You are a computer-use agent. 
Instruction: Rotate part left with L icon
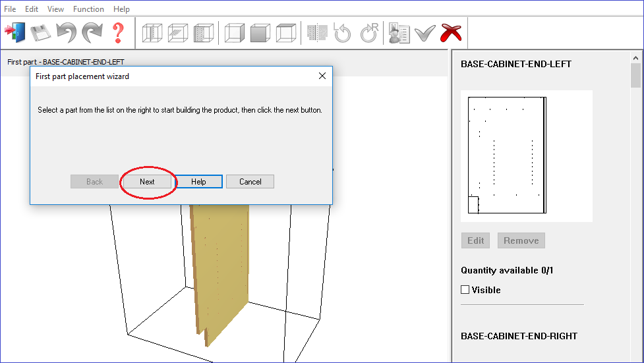pos(343,33)
